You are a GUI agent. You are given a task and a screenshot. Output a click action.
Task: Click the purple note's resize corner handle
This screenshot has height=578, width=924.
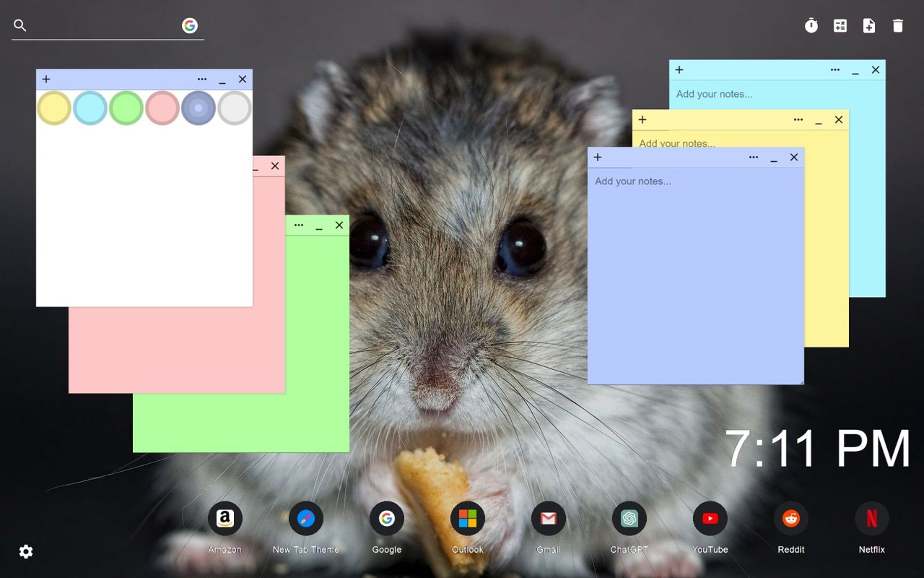coord(801,381)
